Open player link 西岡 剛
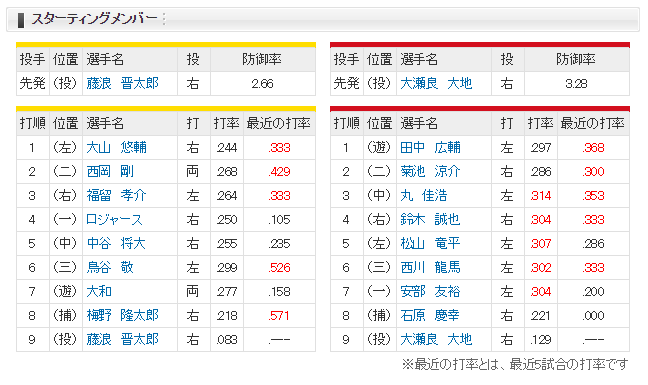The image size is (648, 385). point(110,171)
